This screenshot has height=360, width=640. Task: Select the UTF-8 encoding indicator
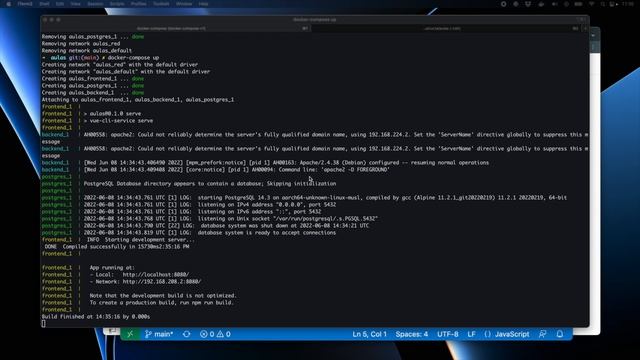click(448, 334)
